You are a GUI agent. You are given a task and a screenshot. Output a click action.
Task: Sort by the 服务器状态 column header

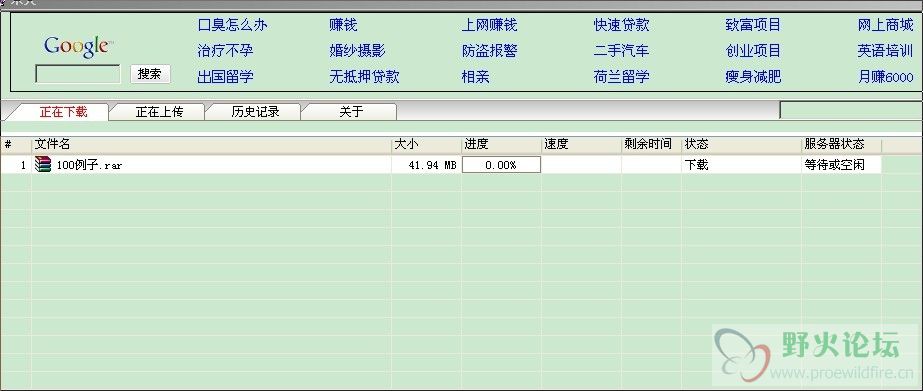coord(842,144)
